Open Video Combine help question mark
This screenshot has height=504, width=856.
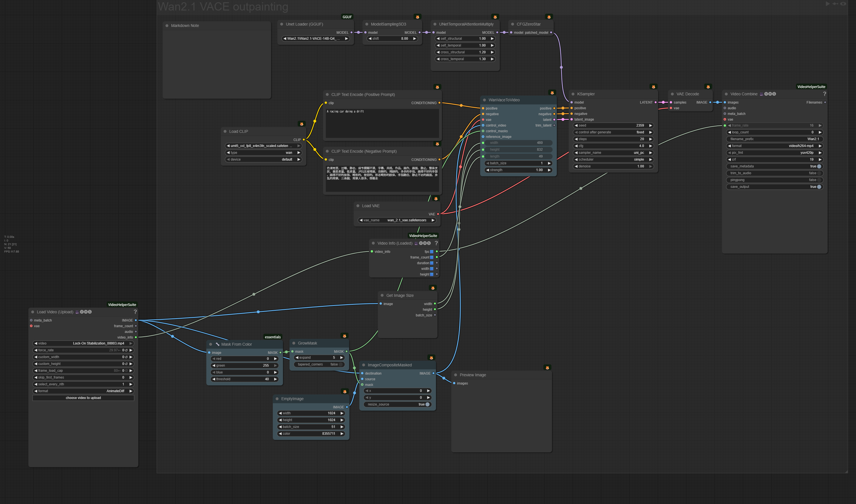(824, 94)
